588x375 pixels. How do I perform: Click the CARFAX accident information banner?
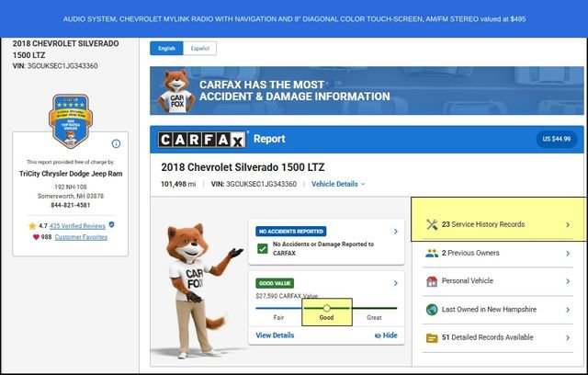coord(367,91)
